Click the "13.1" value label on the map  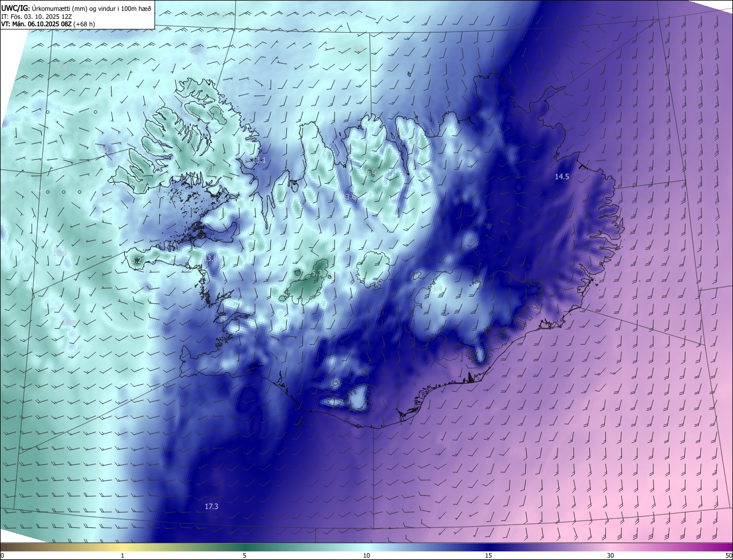[x=259, y=160]
